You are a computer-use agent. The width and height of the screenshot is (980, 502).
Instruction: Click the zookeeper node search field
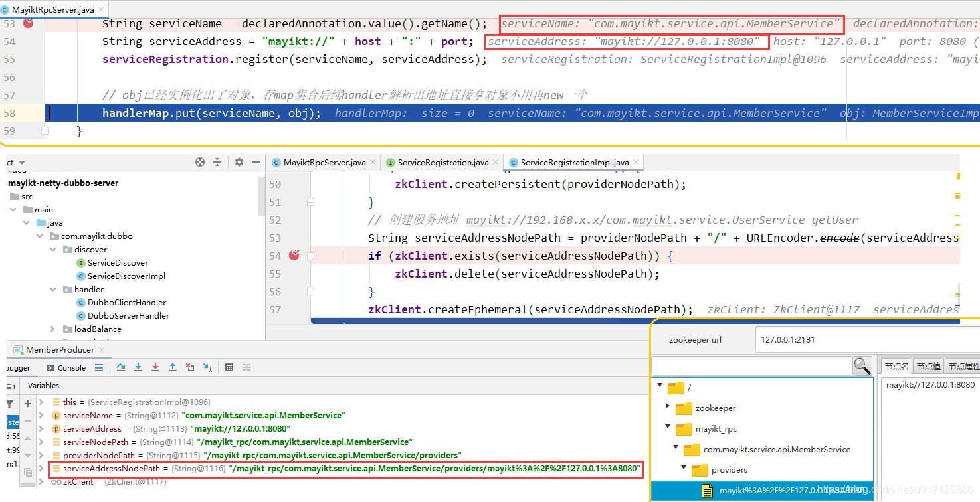[752, 366]
